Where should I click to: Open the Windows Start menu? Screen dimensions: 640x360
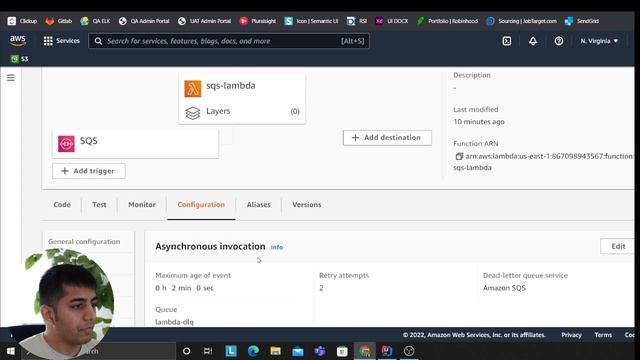pyautogui.click(x=11, y=351)
